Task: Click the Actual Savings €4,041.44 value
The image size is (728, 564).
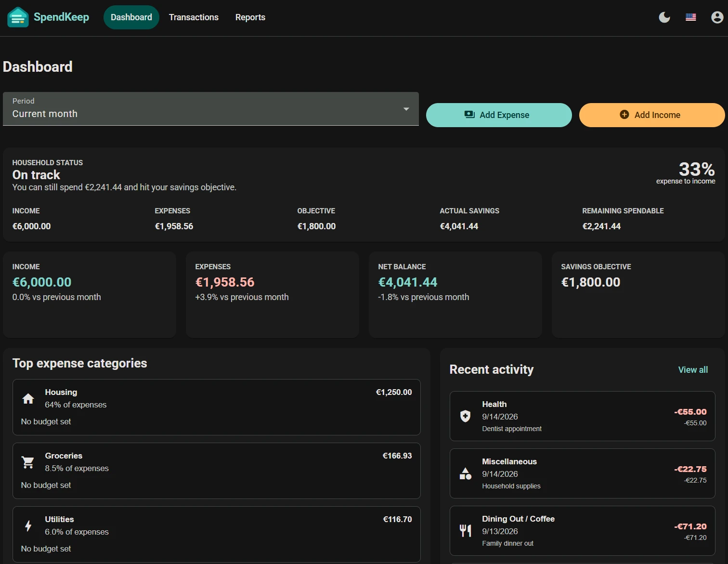Action: [459, 226]
